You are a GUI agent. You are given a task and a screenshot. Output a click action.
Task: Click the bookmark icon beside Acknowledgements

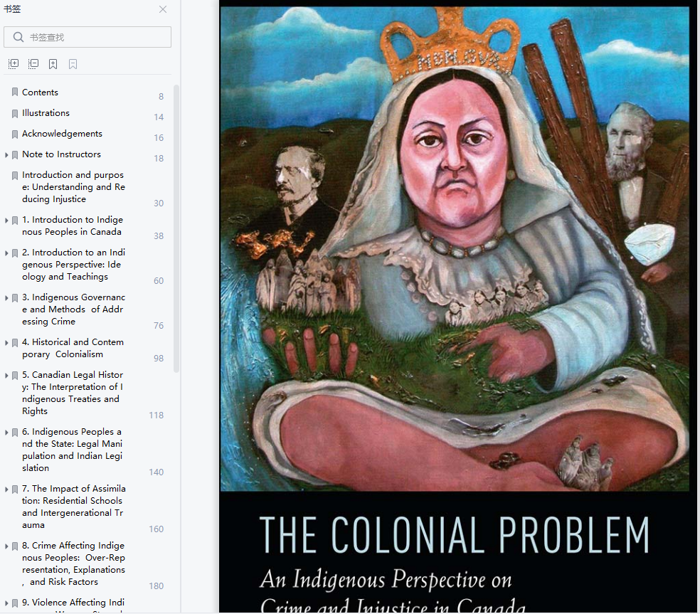(15, 134)
